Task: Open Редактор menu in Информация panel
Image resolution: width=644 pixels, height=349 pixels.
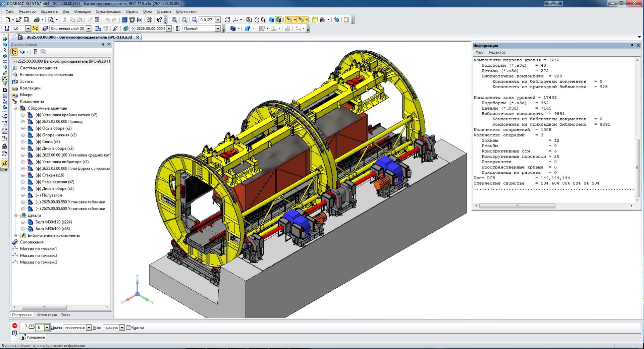Action: [x=497, y=52]
